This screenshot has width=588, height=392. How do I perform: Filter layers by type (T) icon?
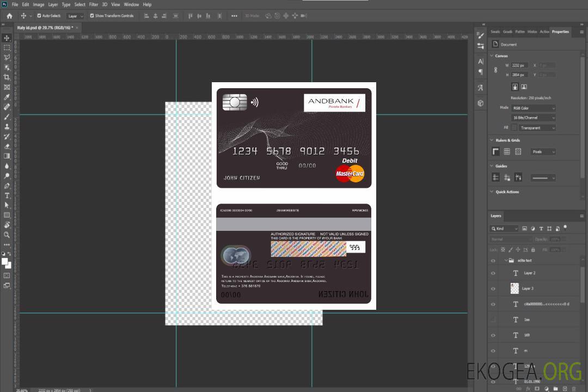coord(541,229)
